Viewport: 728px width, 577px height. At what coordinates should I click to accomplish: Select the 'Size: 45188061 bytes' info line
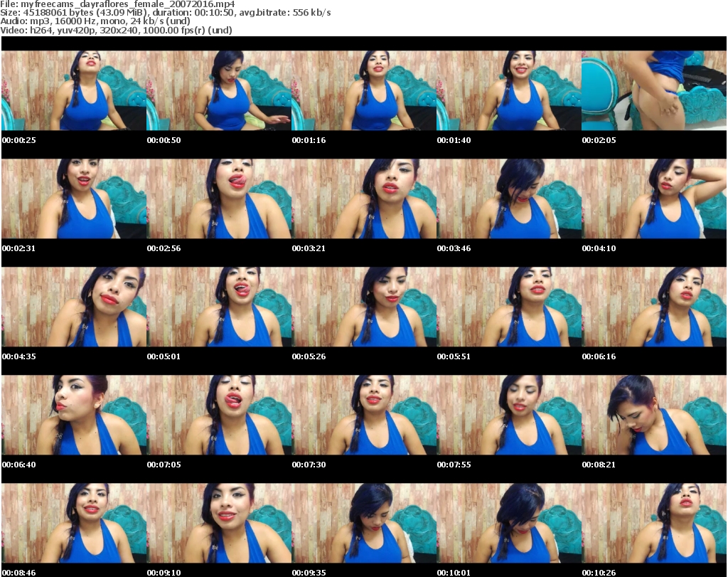tap(166, 13)
